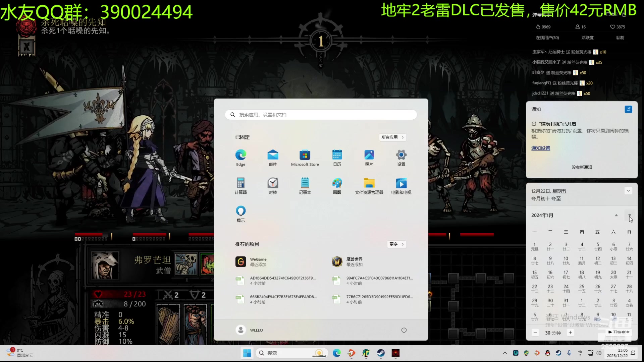The image size is (644, 362).
Task: Open file AD1B64DD5432741C649D0F2136F9...
Action: pos(275,281)
